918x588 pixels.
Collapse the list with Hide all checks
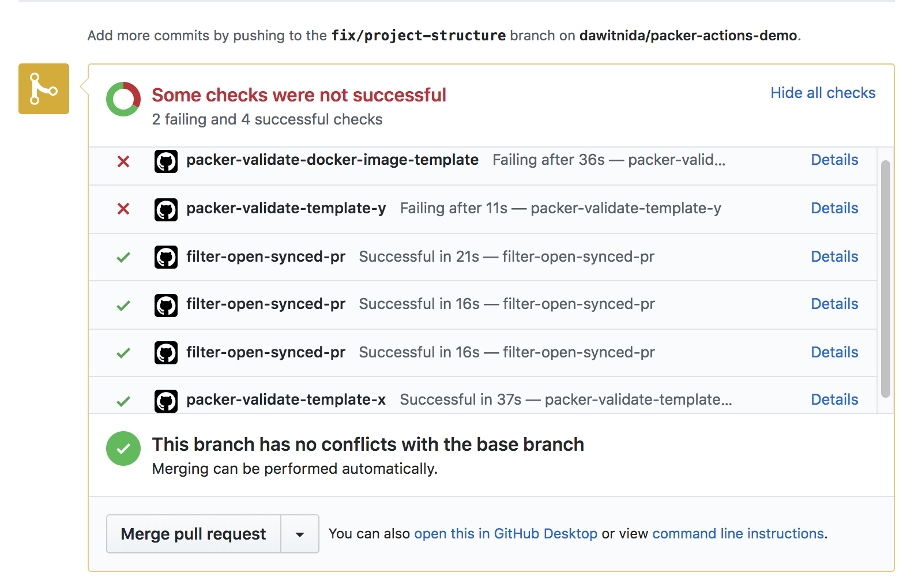click(x=823, y=93)
